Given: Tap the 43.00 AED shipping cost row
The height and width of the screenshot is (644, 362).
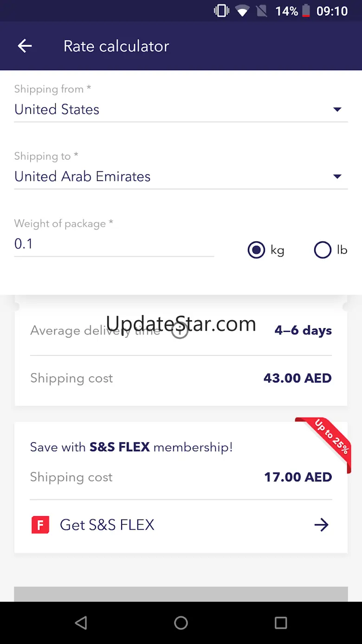Looking at the screenshot, I should coord(181,378).
